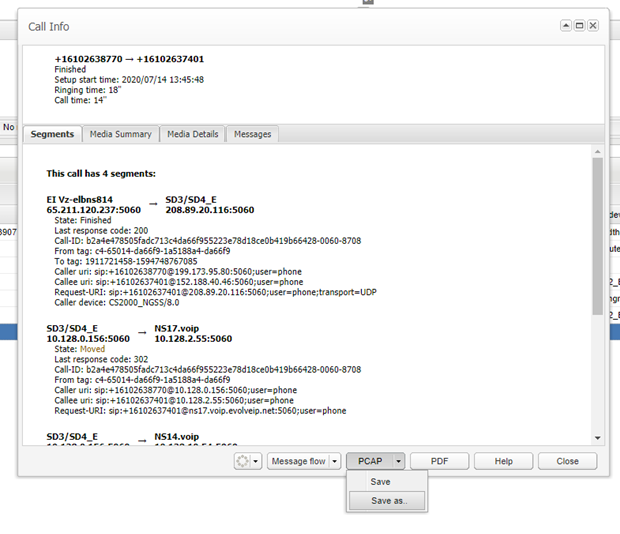
Task: Switch to the Media Details tab
Action: click(x=192, y=134)
